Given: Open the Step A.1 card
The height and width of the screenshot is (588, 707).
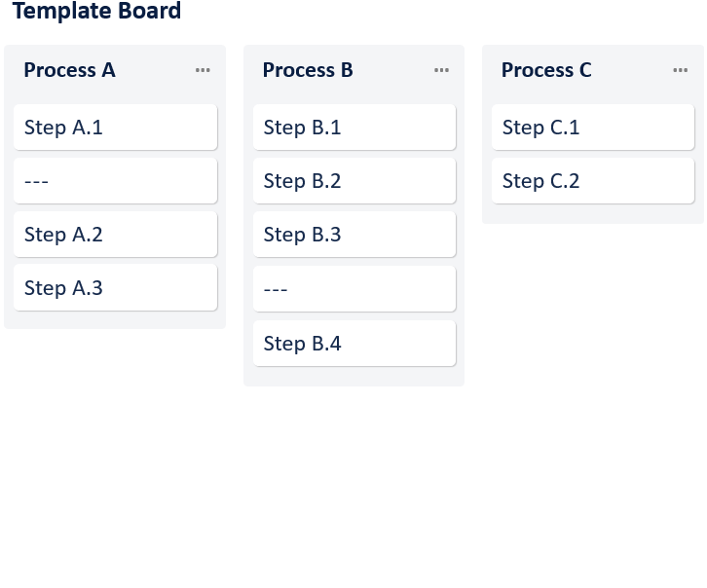Looking at the screenshot, I should (x=115, y=128).
